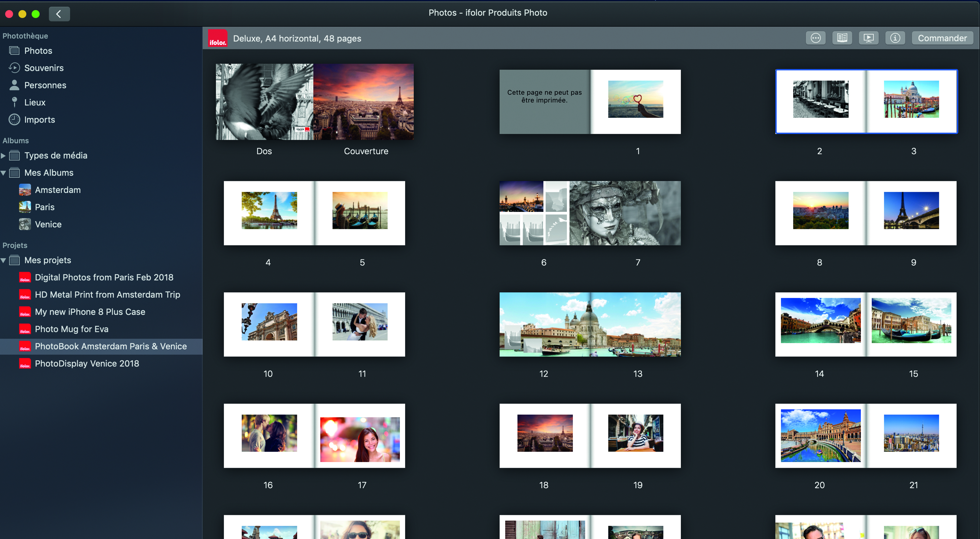Open the Amsterdam album
The width and height of the screenshot is (980, 539).
tap(57, 190)
